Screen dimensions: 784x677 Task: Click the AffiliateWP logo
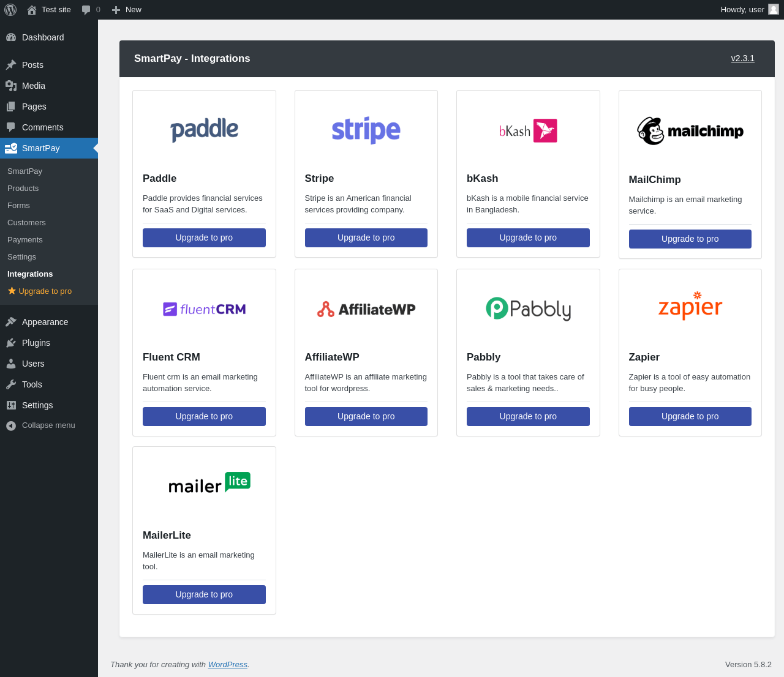(x=366, y=309)
